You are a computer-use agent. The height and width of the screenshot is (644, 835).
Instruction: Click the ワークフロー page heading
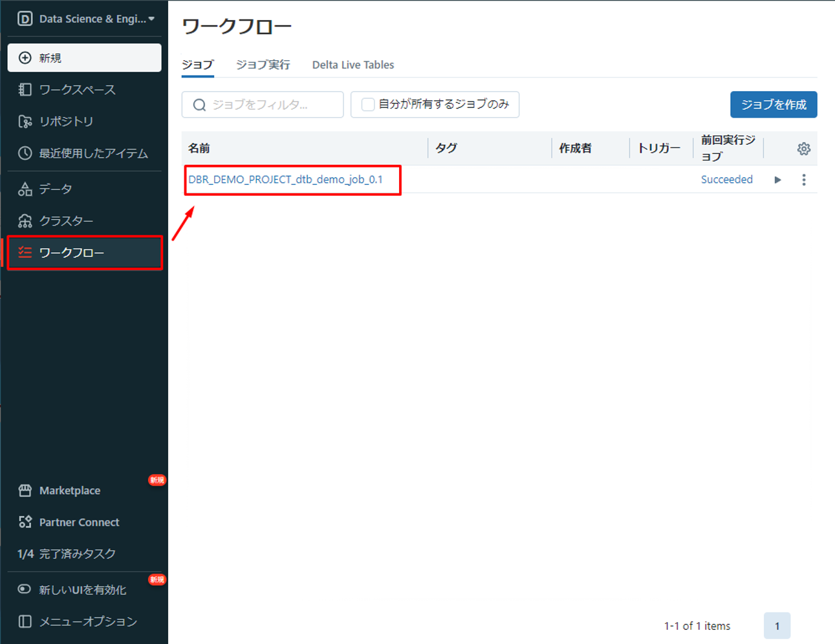click(237, 27)
